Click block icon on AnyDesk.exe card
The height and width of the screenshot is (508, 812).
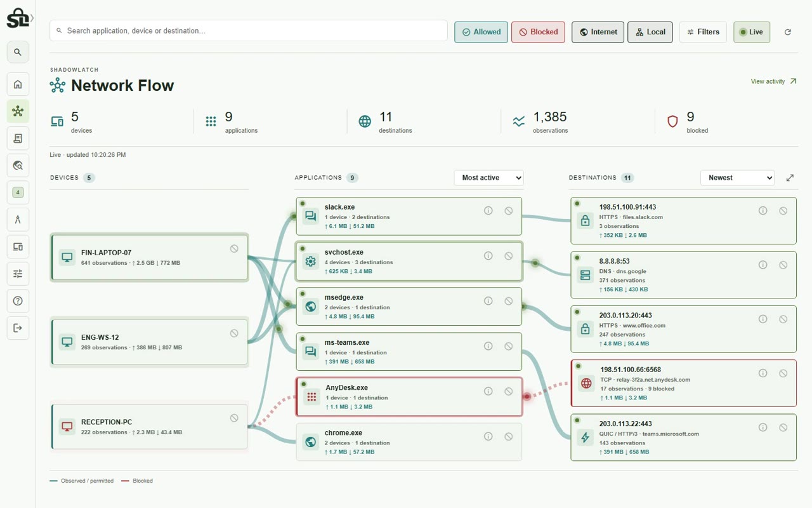click(x=509, y=391)
